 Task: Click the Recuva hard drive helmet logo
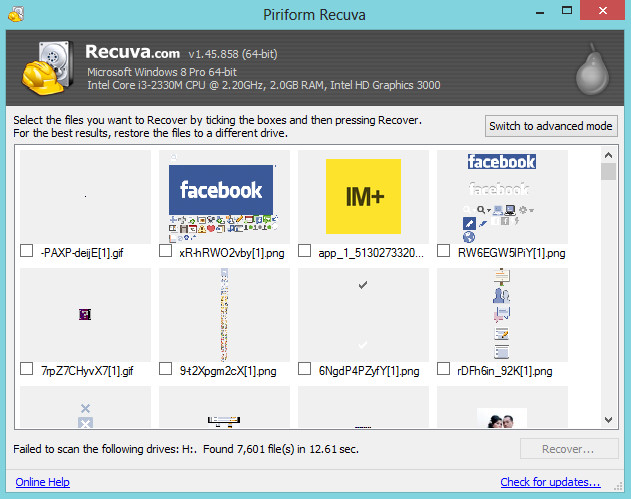(x=47, y=68)
